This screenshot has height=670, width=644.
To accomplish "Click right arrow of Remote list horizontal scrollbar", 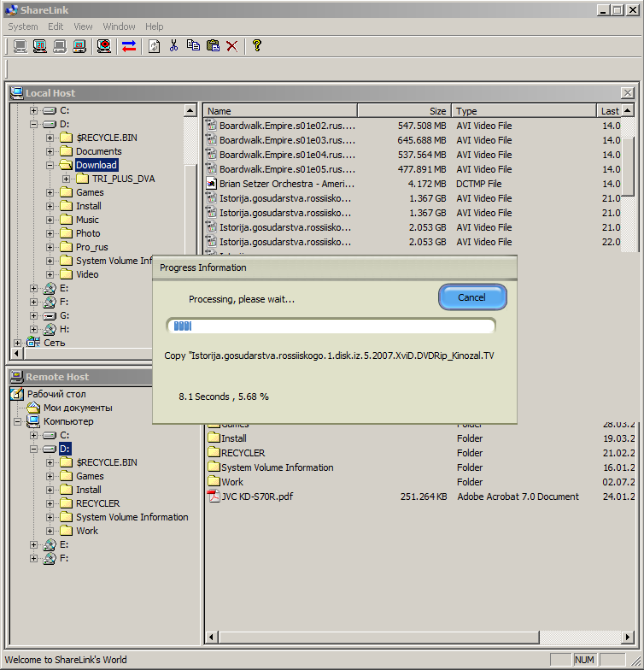I will click(627, 638).
